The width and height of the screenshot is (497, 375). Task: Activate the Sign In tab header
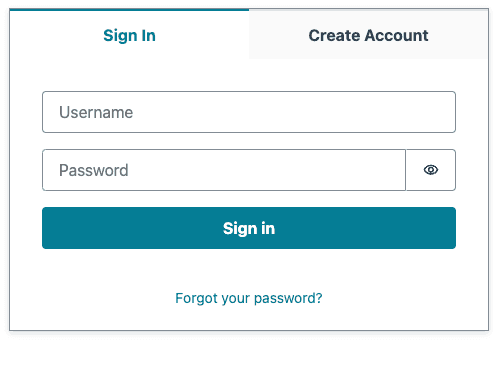tap(129, 35)
